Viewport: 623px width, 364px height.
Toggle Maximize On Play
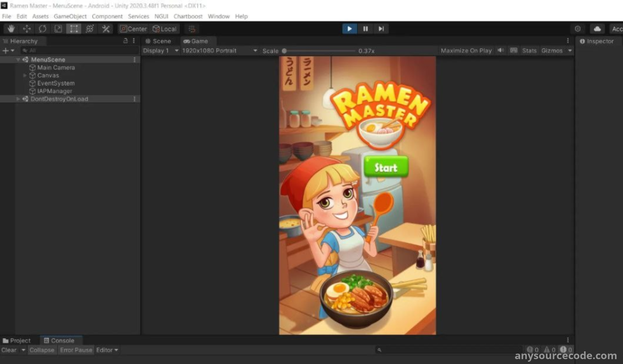pyautogui.click(x=466, y=51)
